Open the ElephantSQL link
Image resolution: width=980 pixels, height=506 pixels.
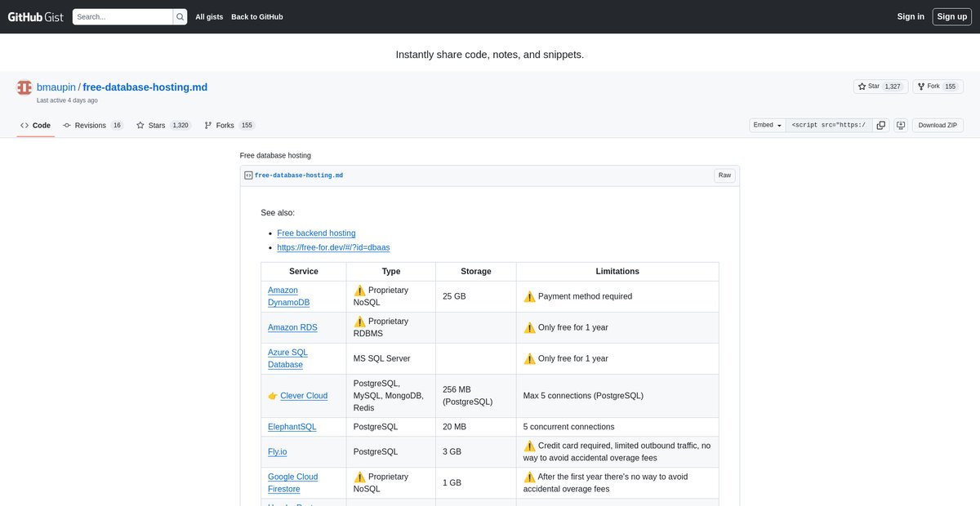point(292,427)
